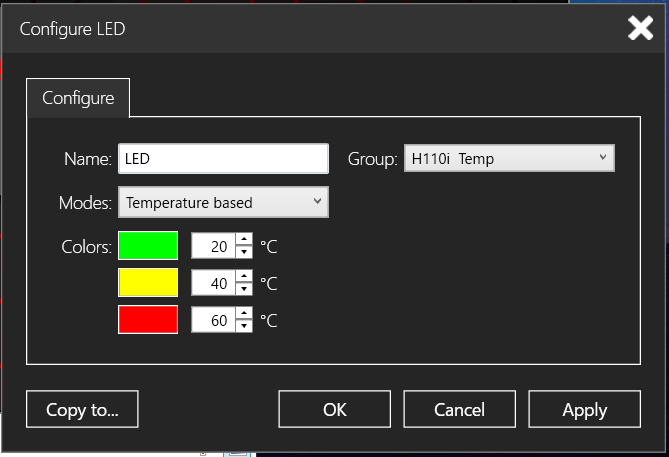
Task: Click the Copy to... button
Action: point(82,409)
